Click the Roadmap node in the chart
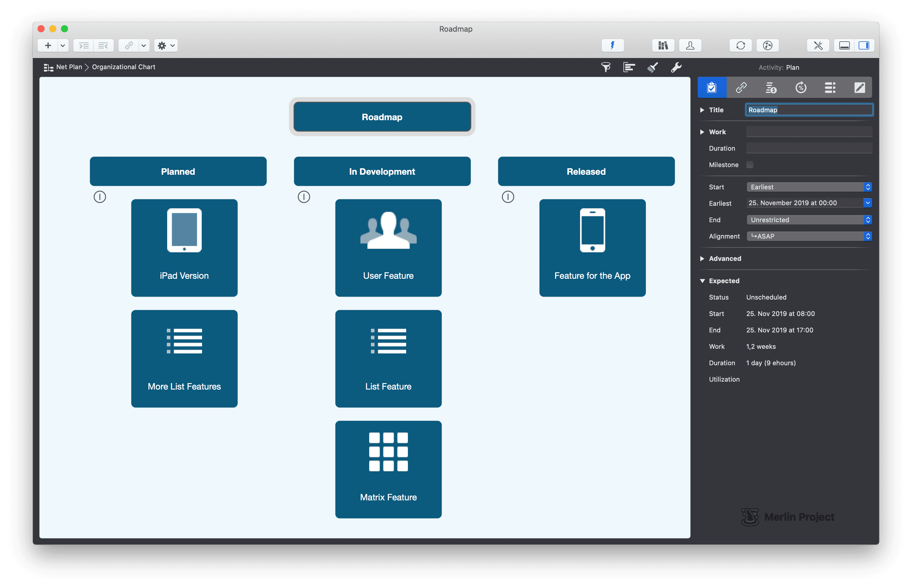912x588 pixels. tap(382, 117)
